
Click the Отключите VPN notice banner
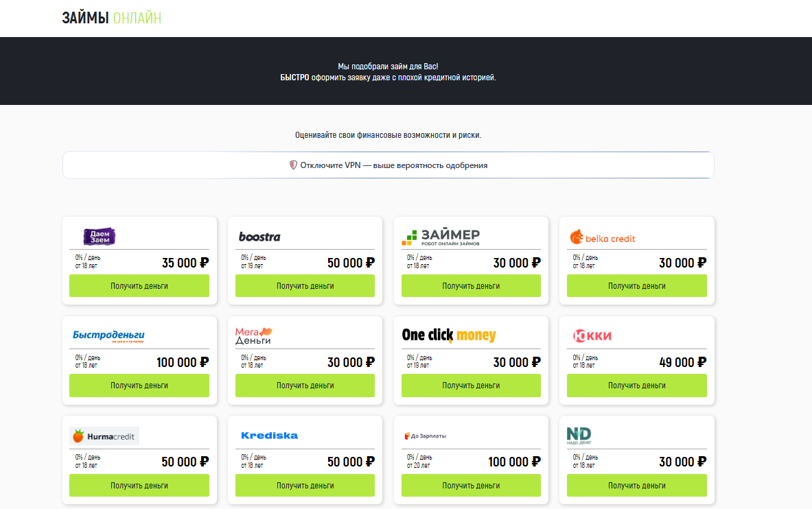pos(388,165)
